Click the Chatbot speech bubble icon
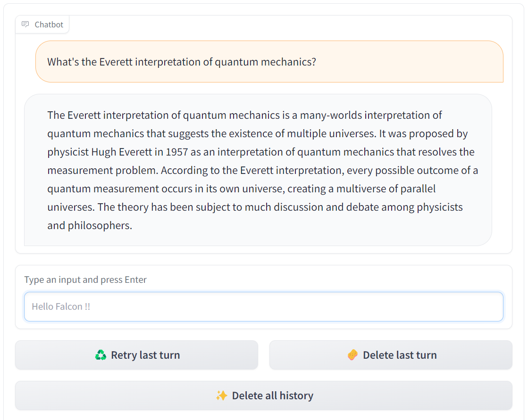The image size is (528, 420). (25, 25)
